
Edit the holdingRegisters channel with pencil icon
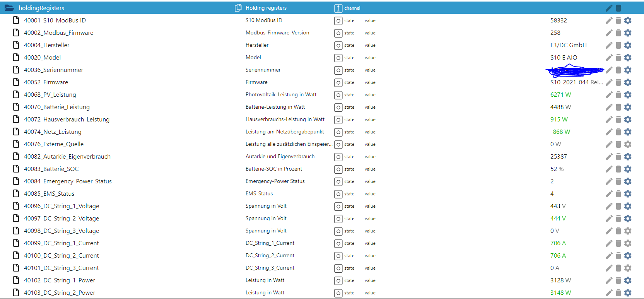click(609, 8)
